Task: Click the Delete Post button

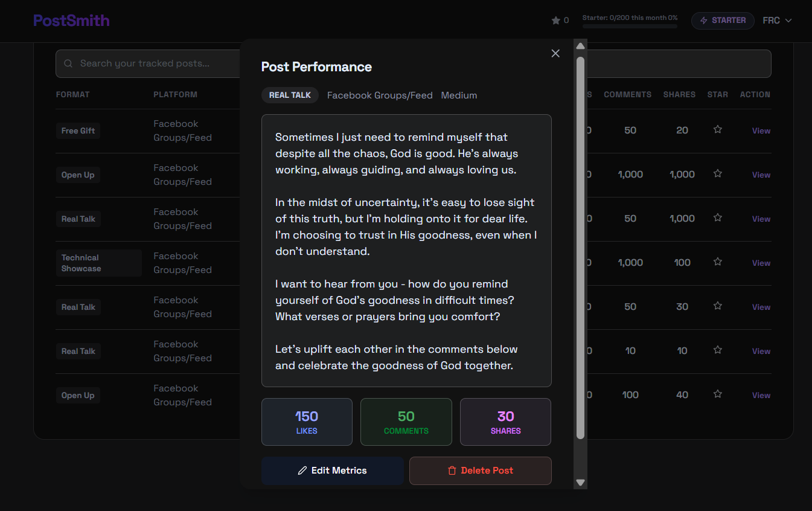Action: coord(481,471)
